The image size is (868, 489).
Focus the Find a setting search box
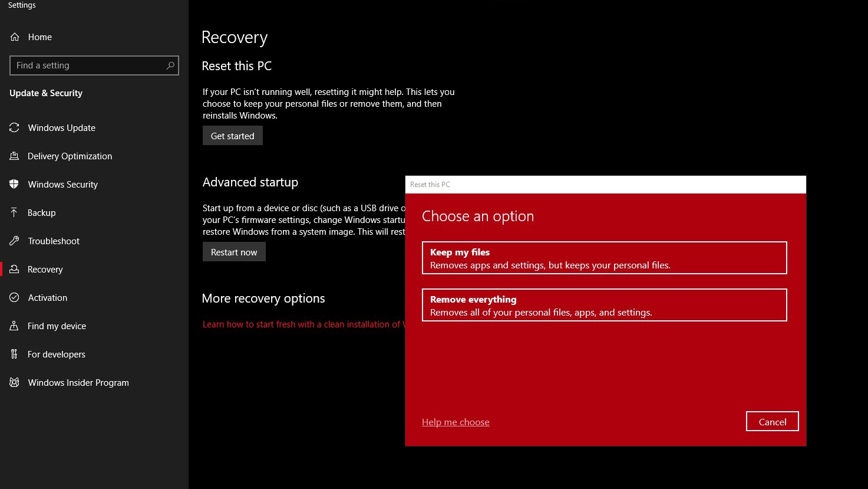[94, 65]
